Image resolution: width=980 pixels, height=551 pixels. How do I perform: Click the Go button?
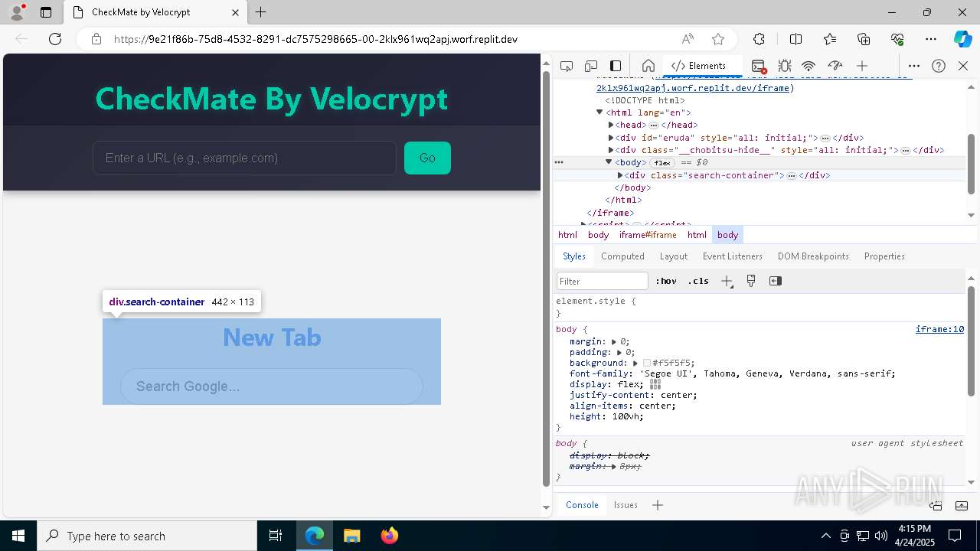pos(427,158)
